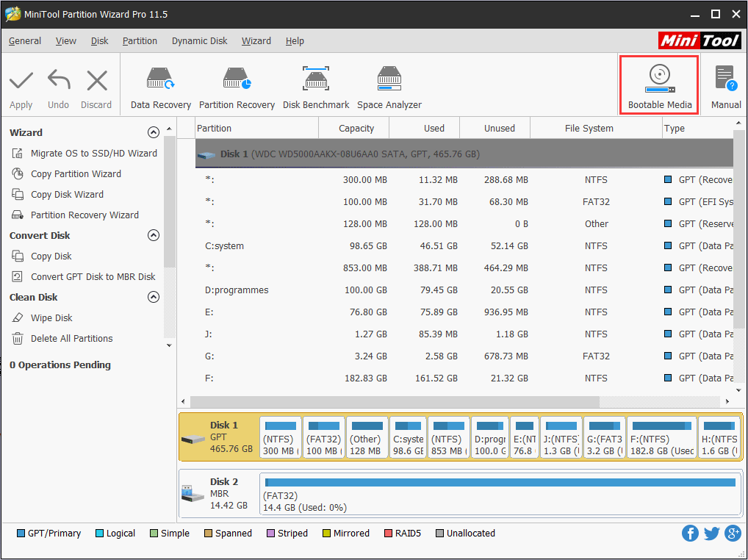Click the Convert GPT Disk to MBR Disk link

(x=93, y=276)
